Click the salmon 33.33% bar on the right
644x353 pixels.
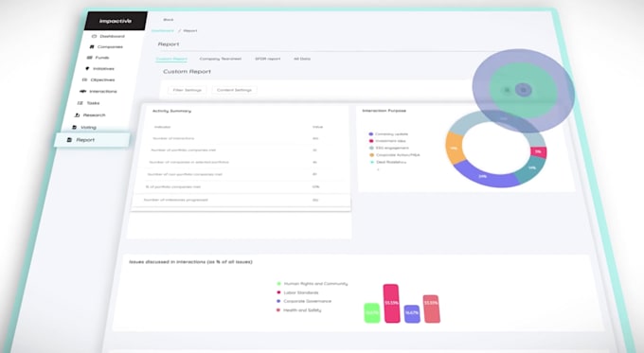coord(431,309)
